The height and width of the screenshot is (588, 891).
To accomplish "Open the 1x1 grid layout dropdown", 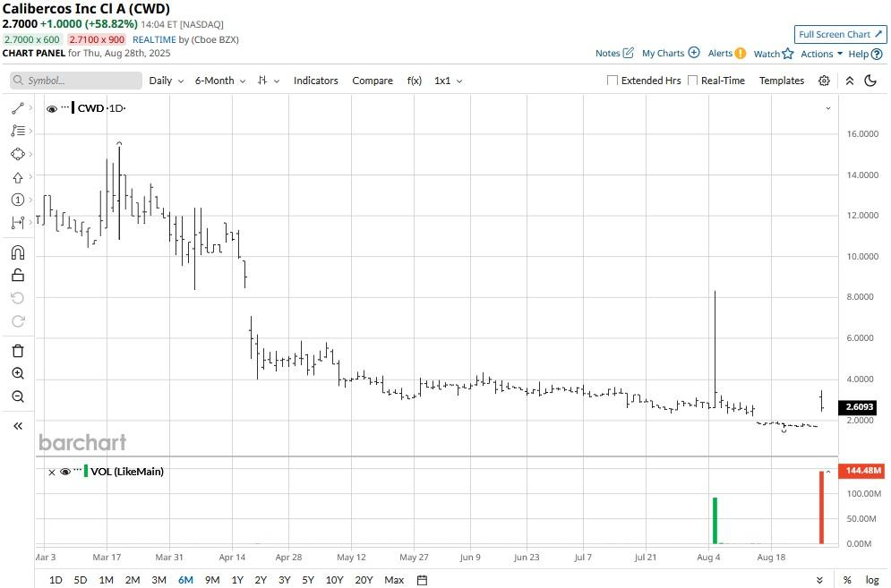I will (x=448, y=81).
